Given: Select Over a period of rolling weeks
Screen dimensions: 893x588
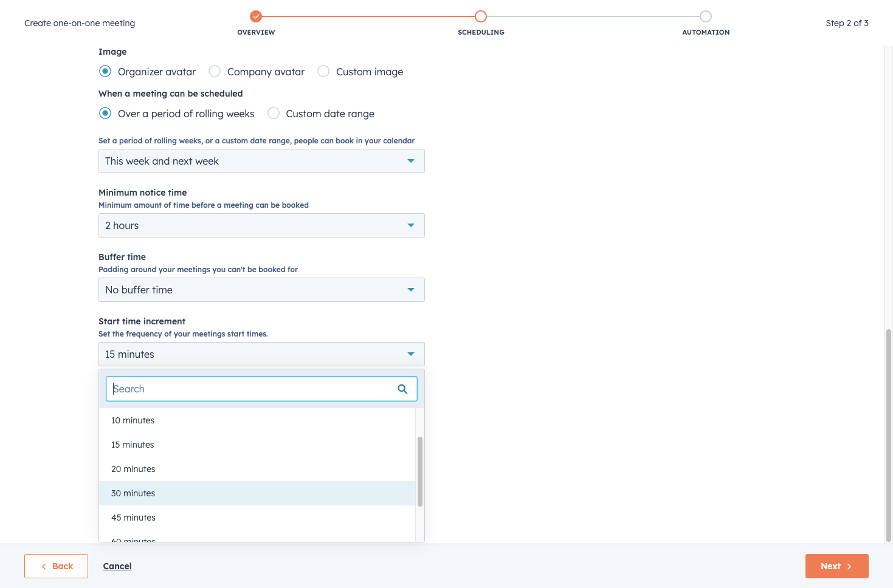Looking at the screenshot, I should pos(105,113).
